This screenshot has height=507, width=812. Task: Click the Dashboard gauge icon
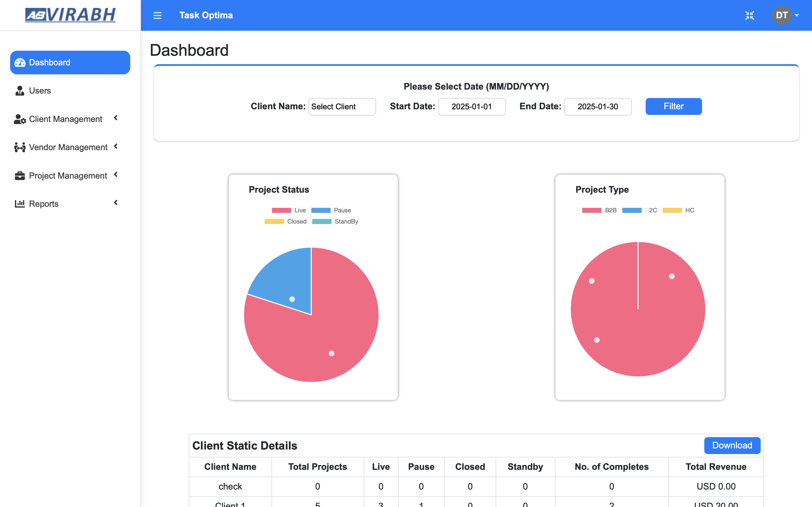[x=20, y=63]
